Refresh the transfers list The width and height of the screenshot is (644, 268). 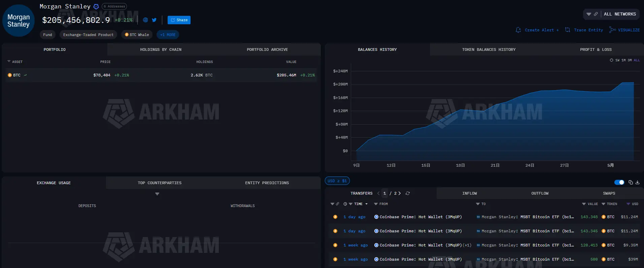click(x=408, y=193)
